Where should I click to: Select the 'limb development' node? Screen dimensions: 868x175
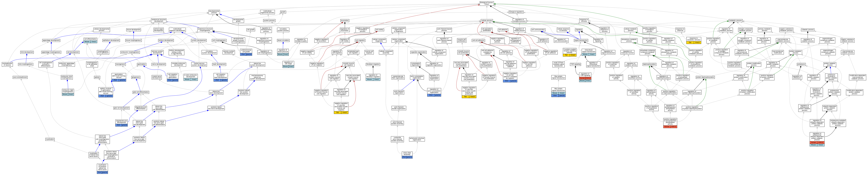pos(27,52)
